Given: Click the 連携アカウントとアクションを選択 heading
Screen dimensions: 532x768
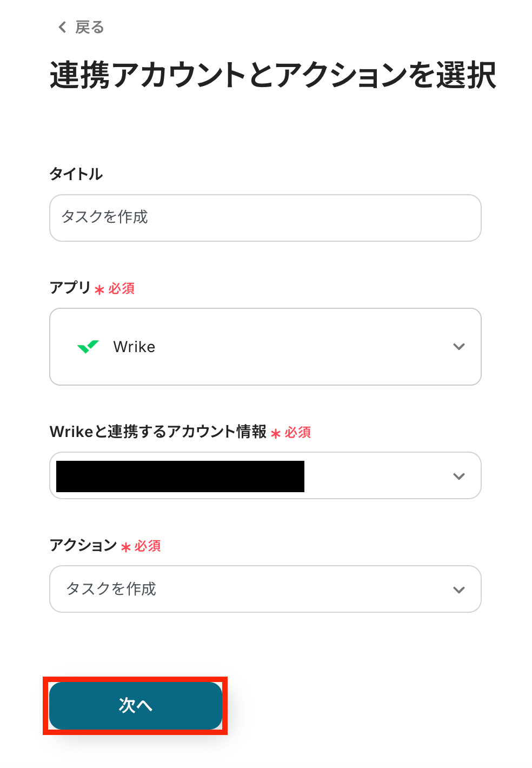Looking at the screenshot, I should click(272, 75).
